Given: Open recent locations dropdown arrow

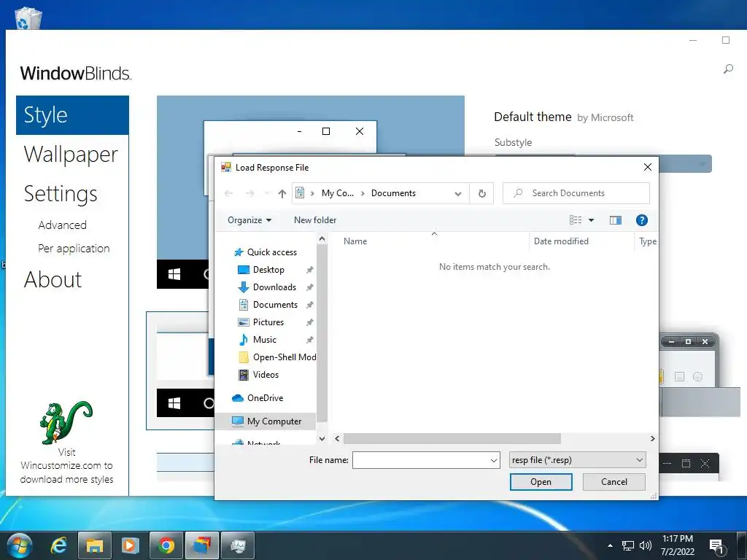Looking at the screenshot, I should pyautogui.click(x=267, y=193).
